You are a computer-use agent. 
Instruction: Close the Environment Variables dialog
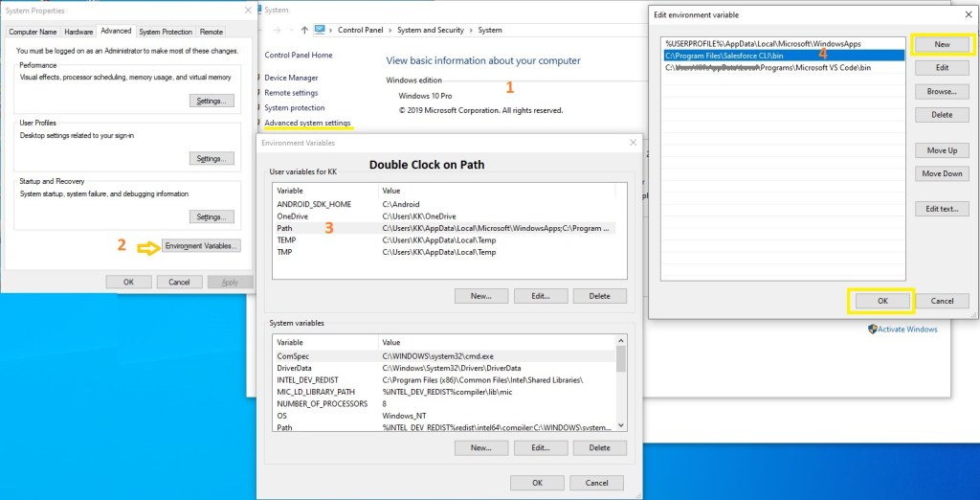pyautogui.click(x=632, y=142)
